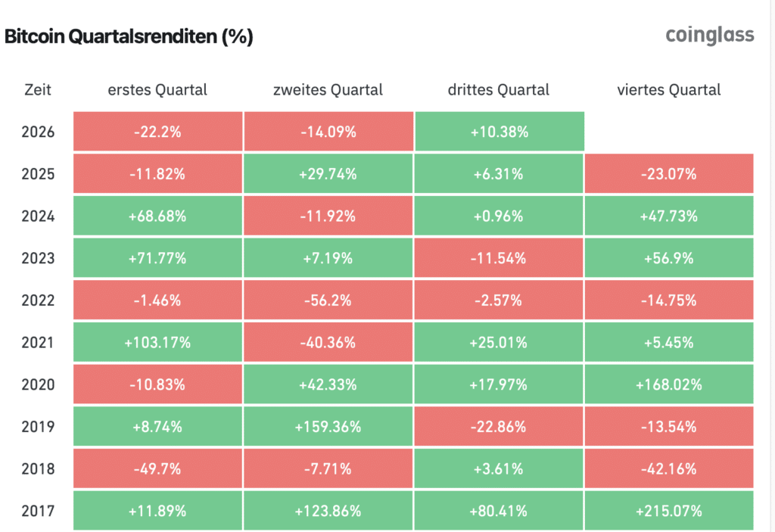The width and height of the screenshot is (775, 532).
Task: Click the +215.07% cell for 2017
Action: tap(669, 510)
